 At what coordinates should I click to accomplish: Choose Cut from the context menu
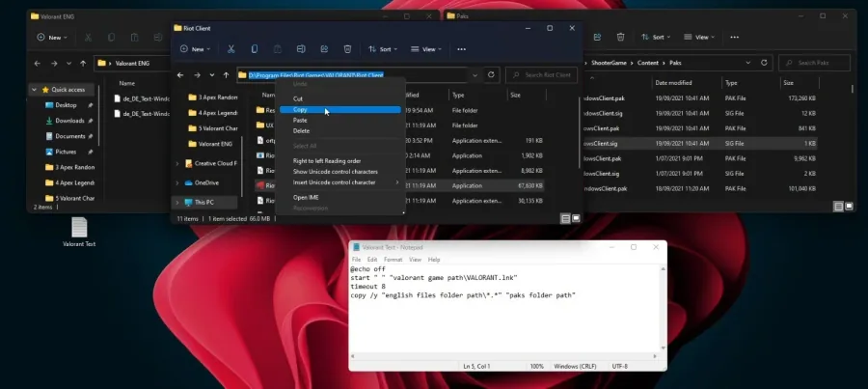click(339, 98)
